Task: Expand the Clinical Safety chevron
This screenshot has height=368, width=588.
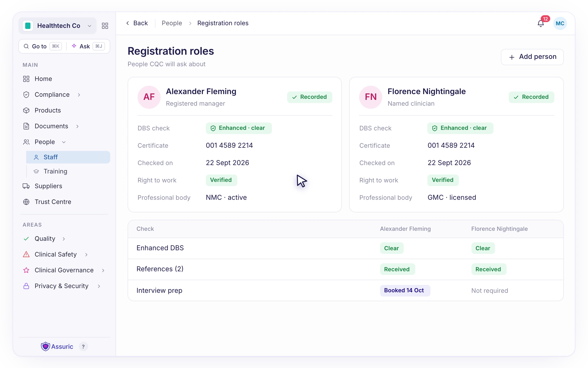Action: [x=86, y=254]
